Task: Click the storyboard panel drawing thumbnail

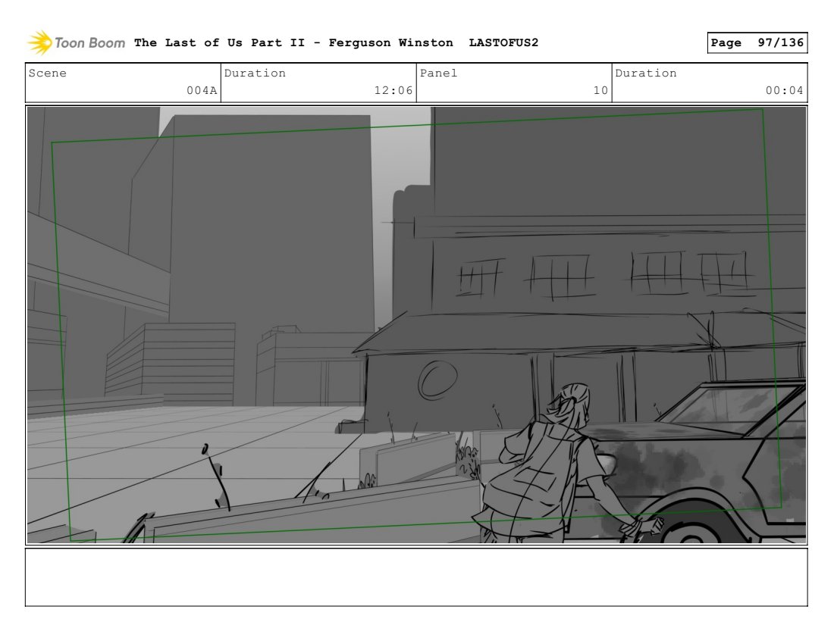Action: tap(416, 325)
